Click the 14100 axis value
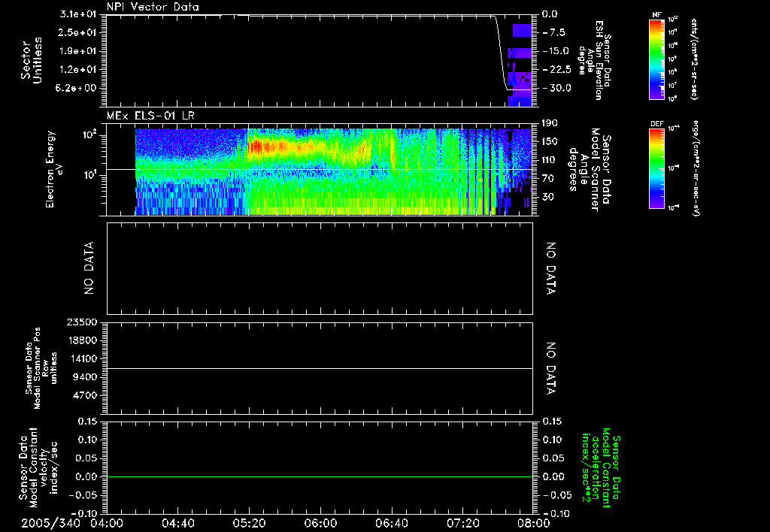770x532 pixels. click(83, 358)
